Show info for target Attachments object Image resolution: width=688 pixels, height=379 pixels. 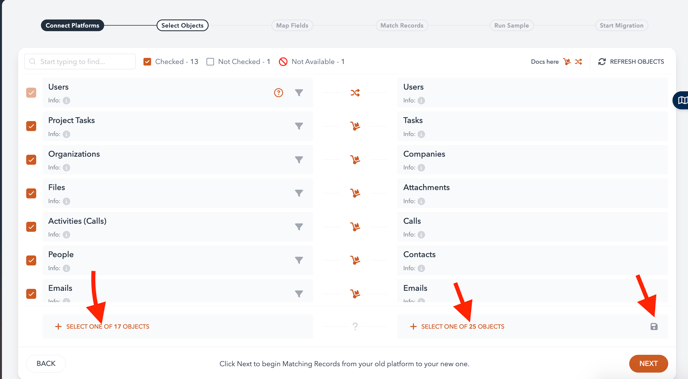pyautogui.click(x=421, y=201)
